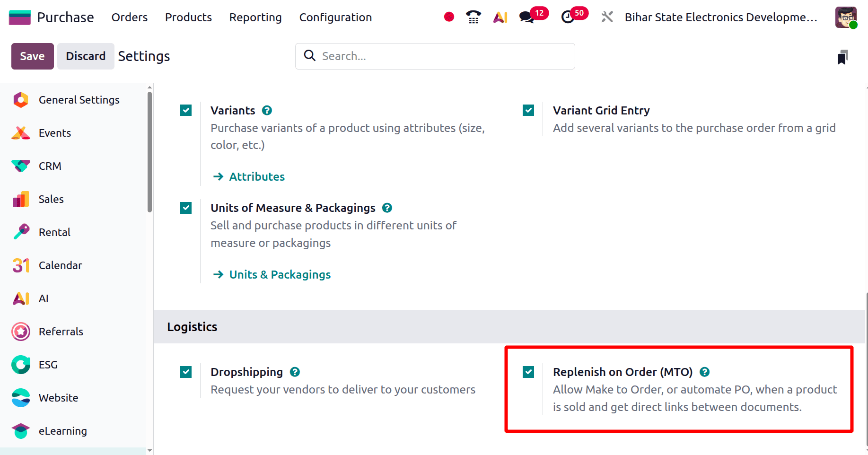Screen dimensions: 868x455
Task: Open the user avatar profile menu
Action: (x=846, y=17)
